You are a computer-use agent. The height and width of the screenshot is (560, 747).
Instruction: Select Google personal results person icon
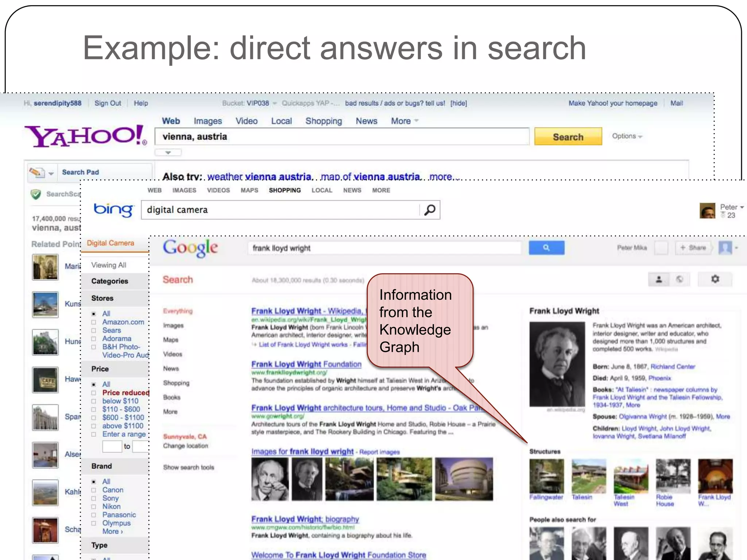659,280
